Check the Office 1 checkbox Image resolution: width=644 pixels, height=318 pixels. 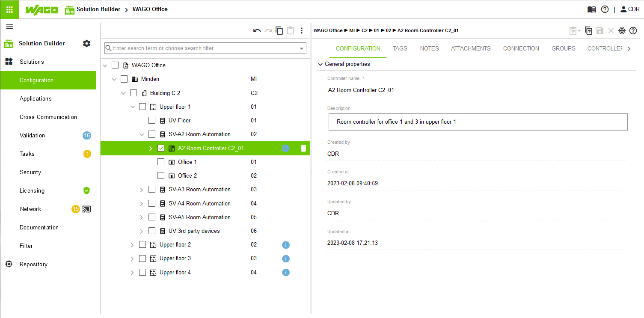(x=161, y=162)
